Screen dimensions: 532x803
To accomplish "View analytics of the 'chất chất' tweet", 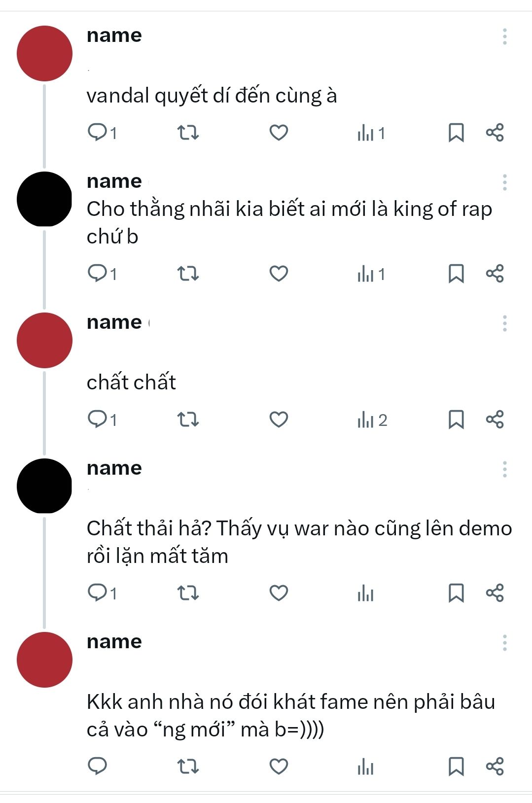I will [x=372, y=420].
